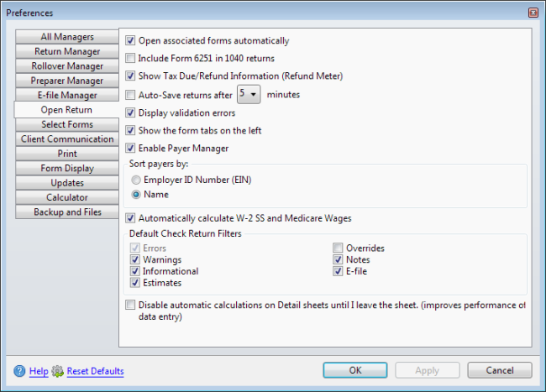
Task: Uncheck Open associated forms automatically
Action: (130, 40)
